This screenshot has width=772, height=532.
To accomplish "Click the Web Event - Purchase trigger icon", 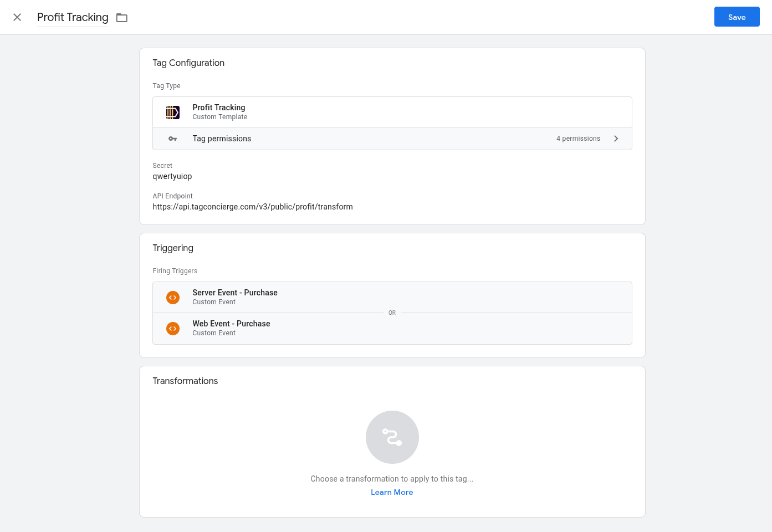I will pyautogui.click(x=173, y=329).
